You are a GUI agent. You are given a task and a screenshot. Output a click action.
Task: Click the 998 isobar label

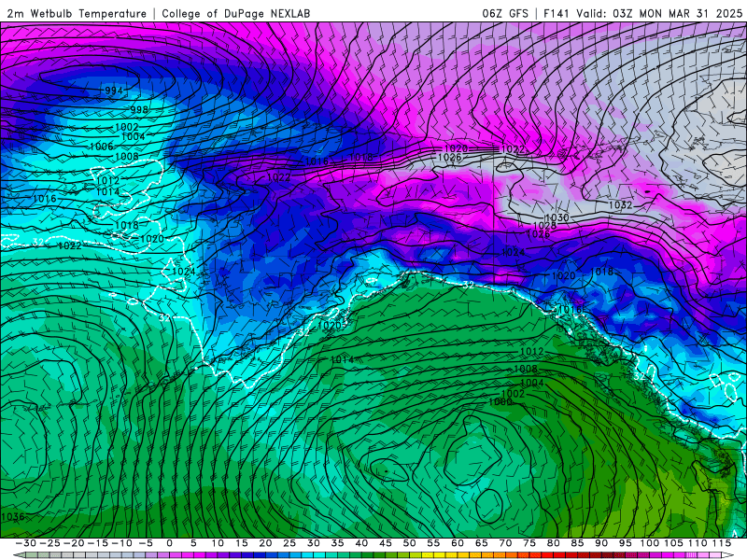(x=139, y=110)
